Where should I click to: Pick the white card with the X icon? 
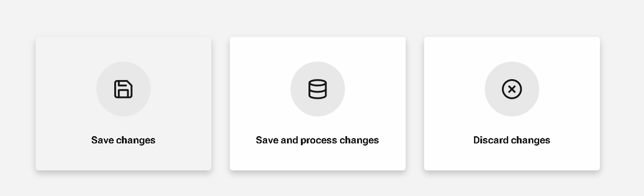coord(512,103)
